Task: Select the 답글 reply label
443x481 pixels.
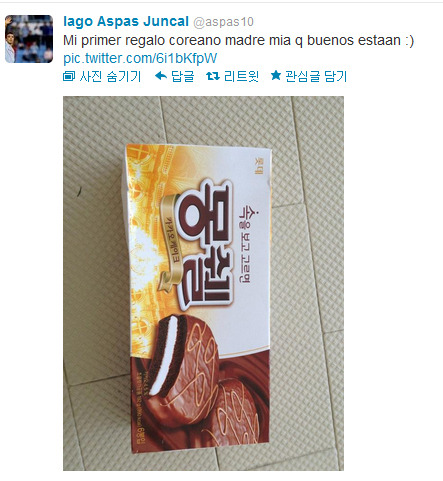Action: pyautogui.click(x=183, y=76)
